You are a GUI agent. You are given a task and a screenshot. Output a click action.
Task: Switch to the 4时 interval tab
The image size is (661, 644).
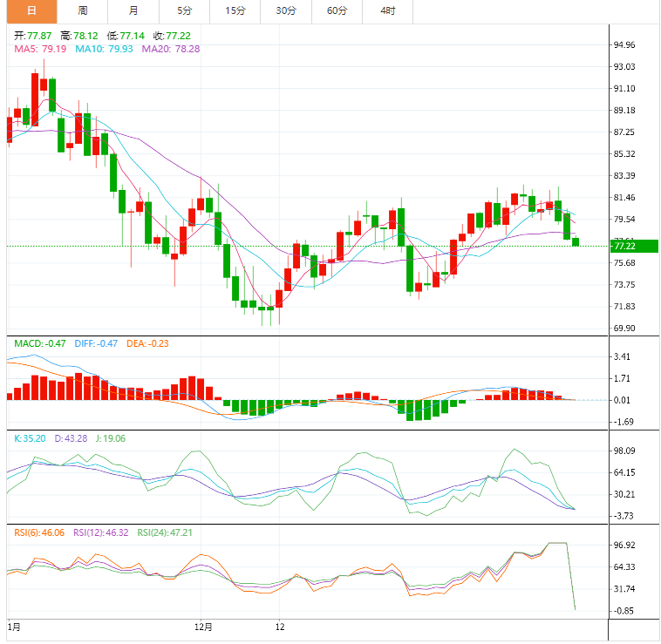(387, 11)
